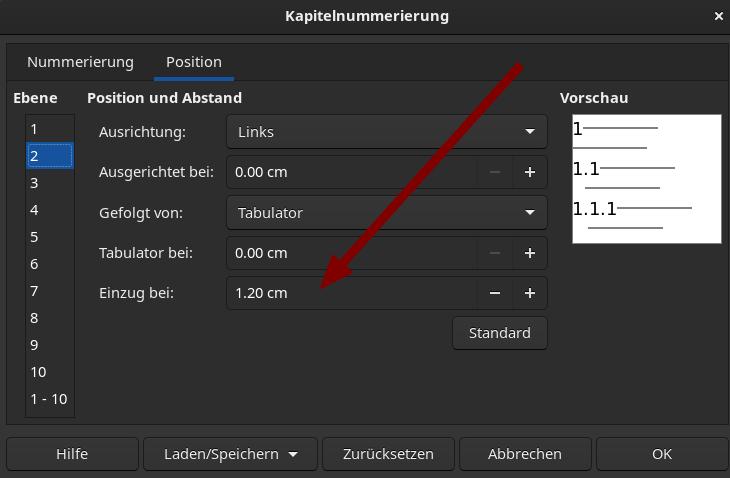Close the Kapitelnummerierung dialog window
The height and width of the screenshot is (478, 730).
pyautogui.click(x=718, y=16)
